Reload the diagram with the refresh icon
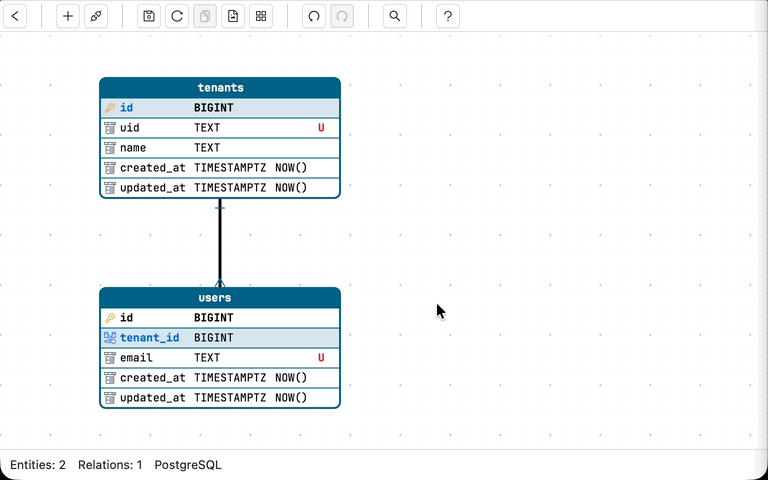Screen dimensions: 768x480 tap(177, 16)
